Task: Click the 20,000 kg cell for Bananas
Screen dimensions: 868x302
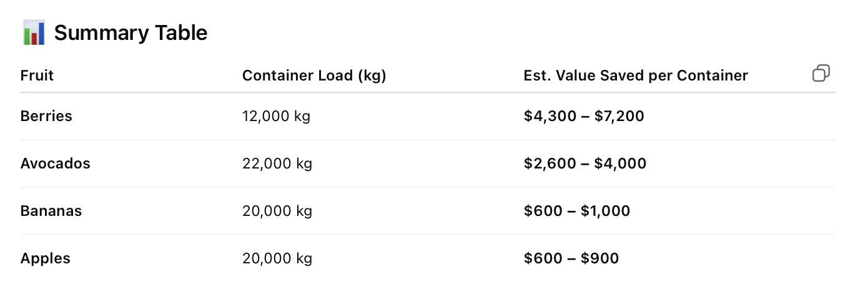Action: 277,211
